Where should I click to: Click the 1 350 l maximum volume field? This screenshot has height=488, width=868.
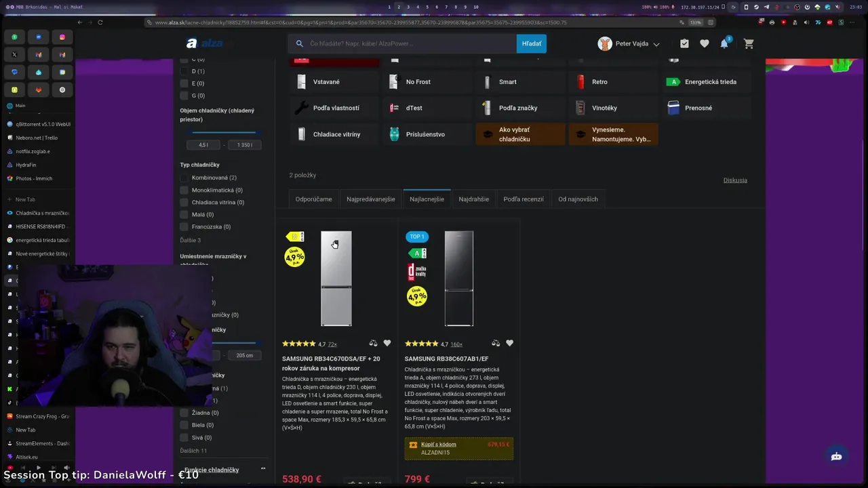point(244,145)
